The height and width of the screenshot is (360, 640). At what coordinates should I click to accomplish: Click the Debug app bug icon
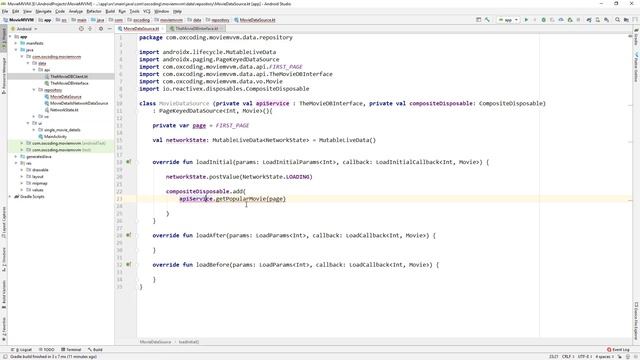[544, 20]
